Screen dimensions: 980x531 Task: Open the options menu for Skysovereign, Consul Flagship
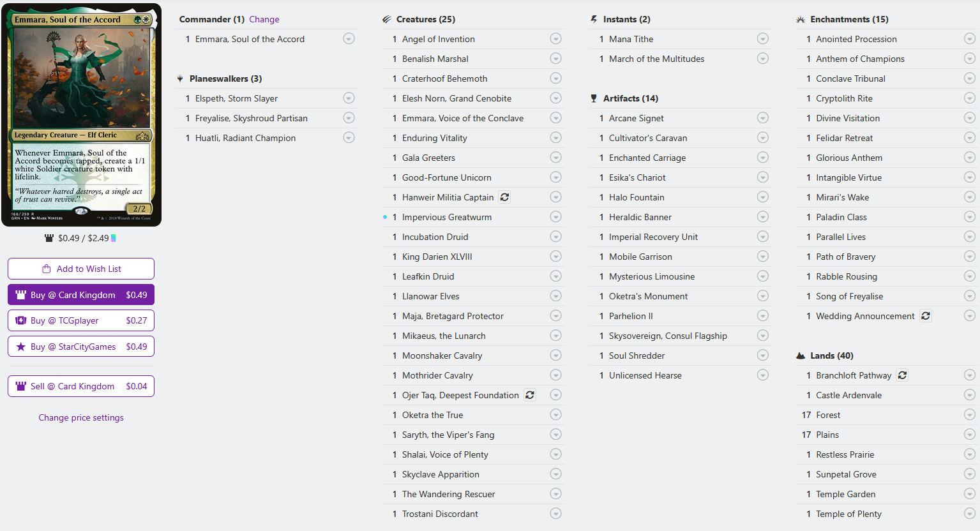point(763,336)
